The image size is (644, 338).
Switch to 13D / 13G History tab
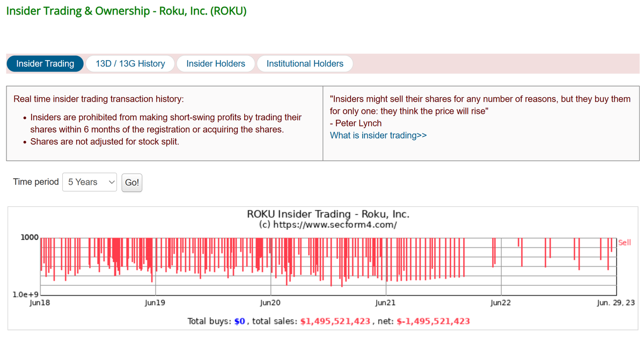[130, 63]
